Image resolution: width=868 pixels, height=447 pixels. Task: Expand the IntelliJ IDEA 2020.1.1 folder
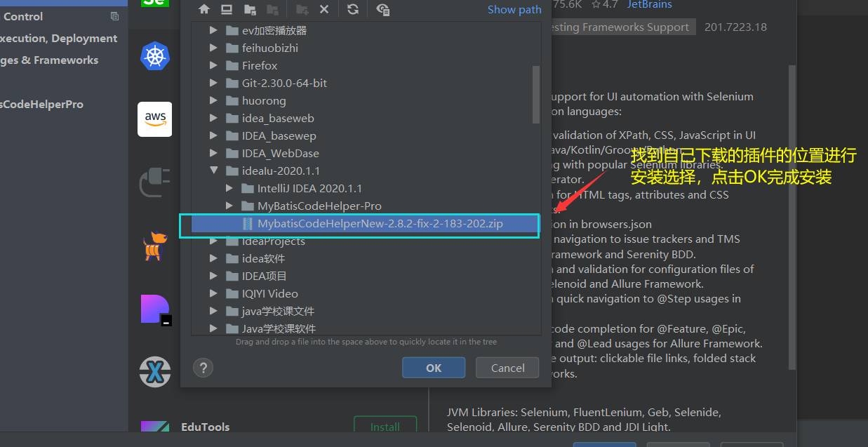[229, 189]
